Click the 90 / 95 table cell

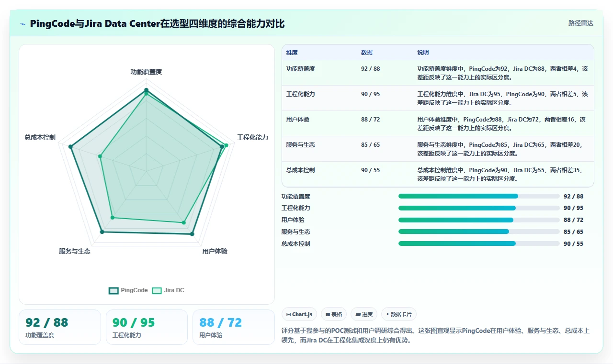point(371,94)
